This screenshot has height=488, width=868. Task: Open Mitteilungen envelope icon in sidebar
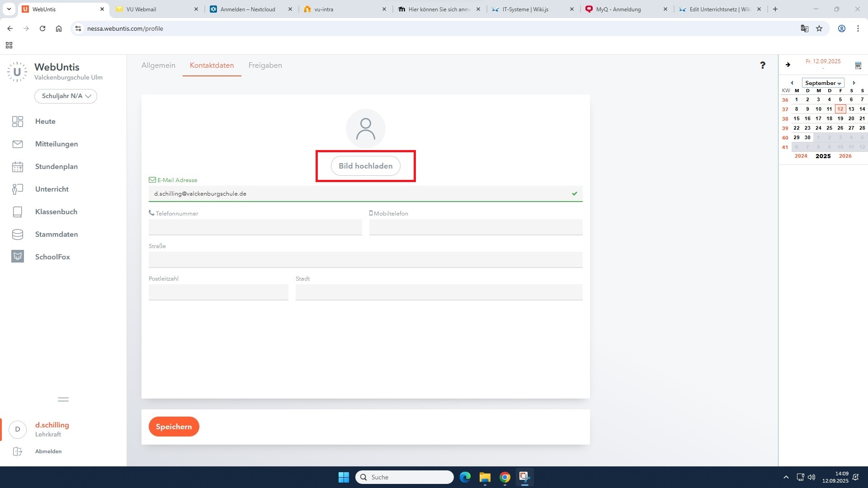[x=18, y=144]
